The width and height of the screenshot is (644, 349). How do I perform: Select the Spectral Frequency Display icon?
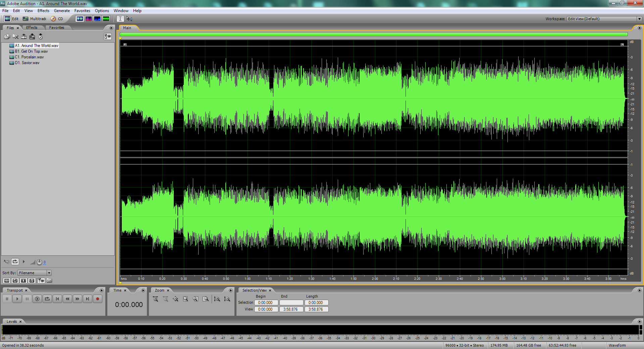tap(89, 19)
